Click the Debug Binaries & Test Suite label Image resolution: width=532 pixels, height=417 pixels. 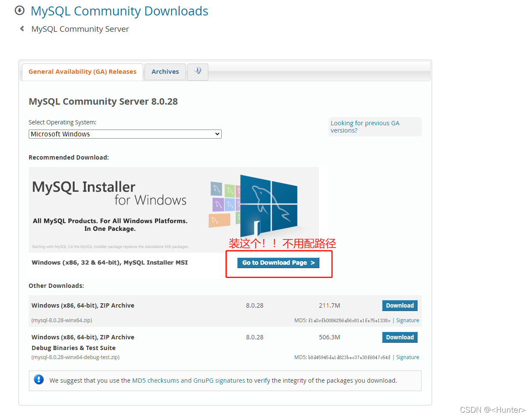point(73,348)
